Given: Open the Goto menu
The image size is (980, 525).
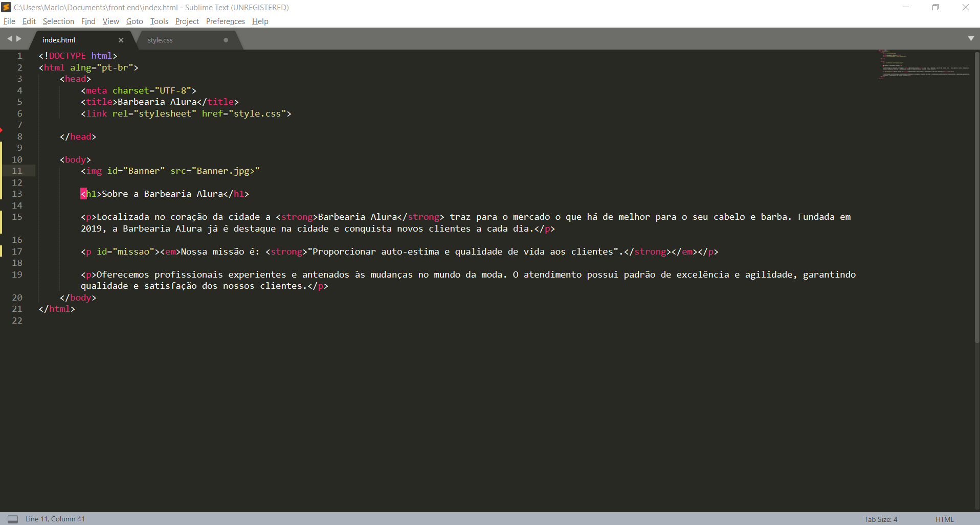Looking at the screenshot, I should (135, 21).
